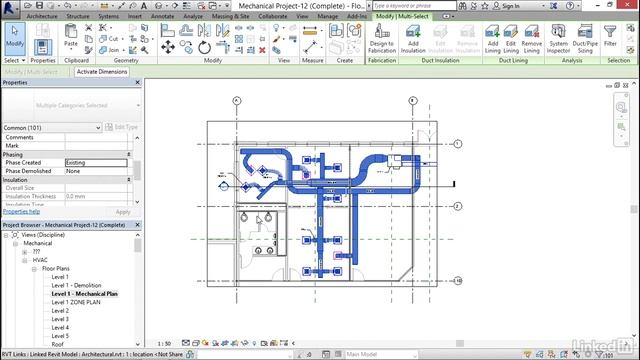The height and width of the screenshot is (360, 640).
Task: Open the Properties palette button in ribbon
Action: point(42,47)
